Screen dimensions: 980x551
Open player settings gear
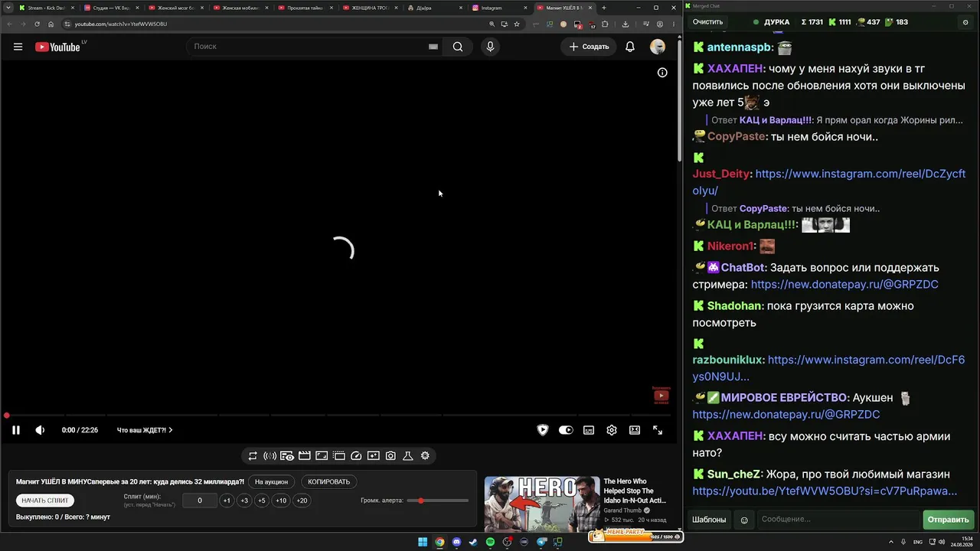click(612, 430)
